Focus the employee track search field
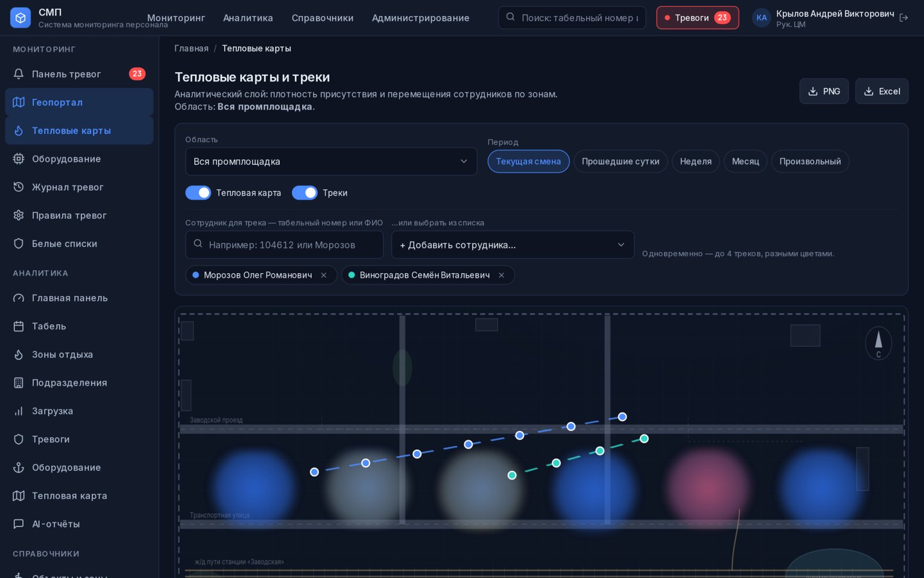924x578 pixels. [284, 245]
